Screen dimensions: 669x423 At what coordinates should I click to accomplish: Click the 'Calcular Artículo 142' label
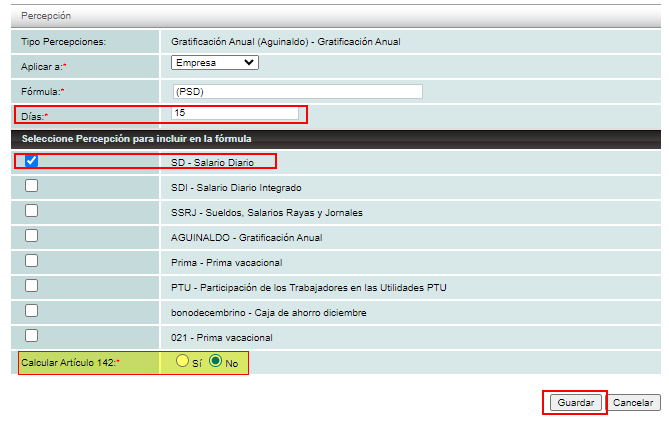pos(67,362)
